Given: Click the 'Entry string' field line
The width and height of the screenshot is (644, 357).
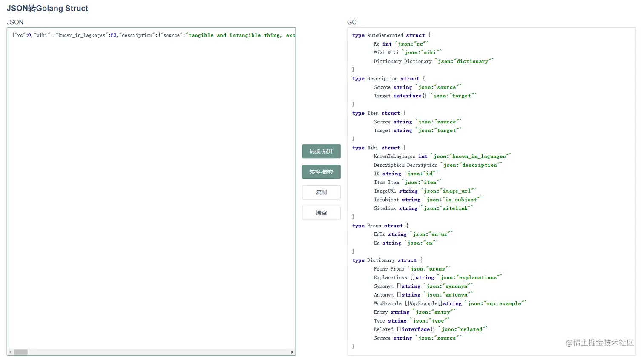Looking at the screenshot, I should point(415,312).
